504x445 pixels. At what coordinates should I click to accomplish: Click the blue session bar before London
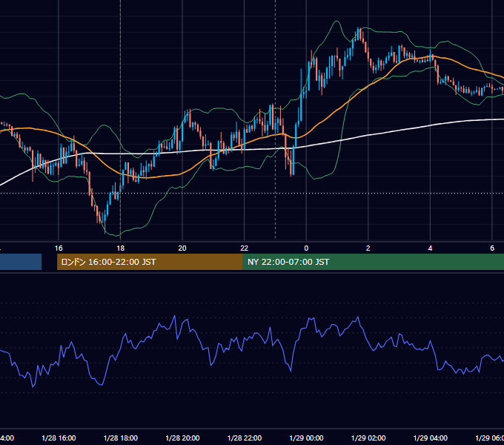pos(21,262)
